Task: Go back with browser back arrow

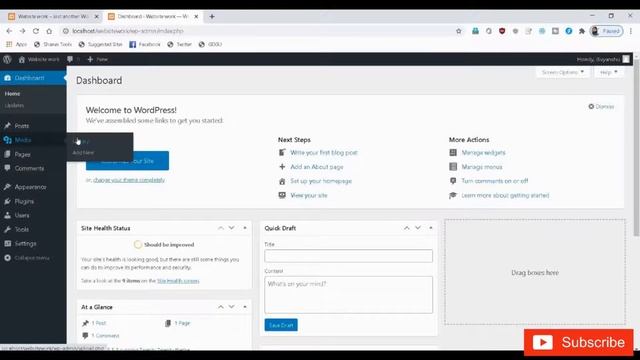Action: pyautogui.click(x=9, y=31)
